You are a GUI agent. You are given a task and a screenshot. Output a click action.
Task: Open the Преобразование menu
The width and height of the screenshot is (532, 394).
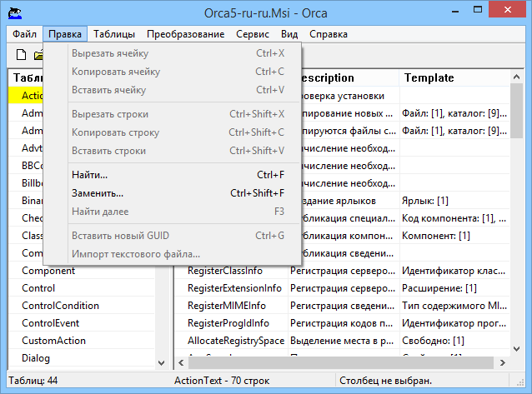click(x=186, y=34)
